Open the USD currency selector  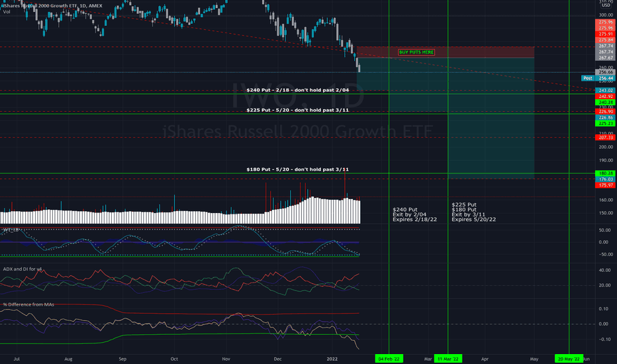click(x=606, y=5)
